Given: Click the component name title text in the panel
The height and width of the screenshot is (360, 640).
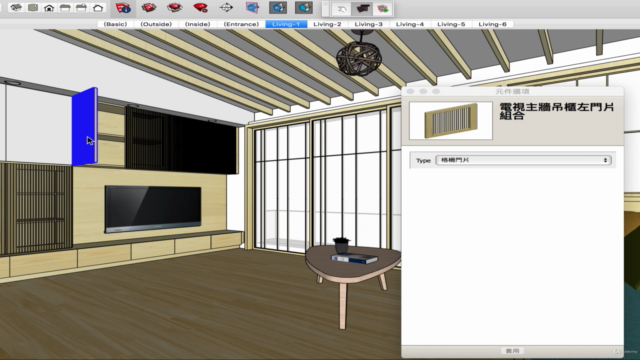Looking at the screenshot, I should coord(557,111).
